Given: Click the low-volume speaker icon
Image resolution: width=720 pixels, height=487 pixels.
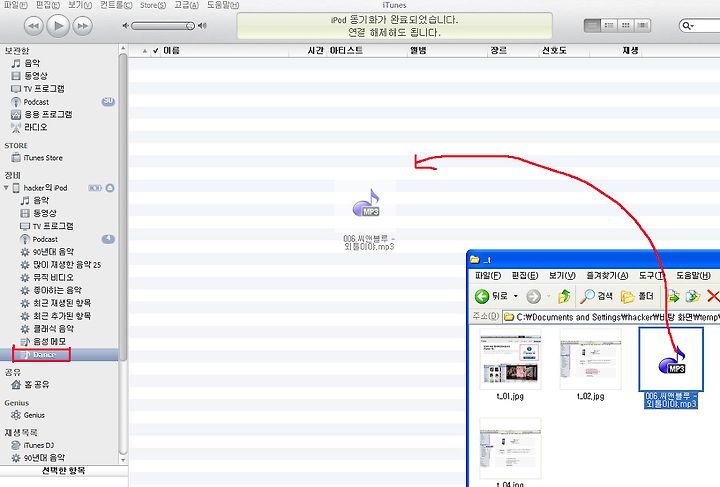Looking at the screenshot, I should click(125, 26).
